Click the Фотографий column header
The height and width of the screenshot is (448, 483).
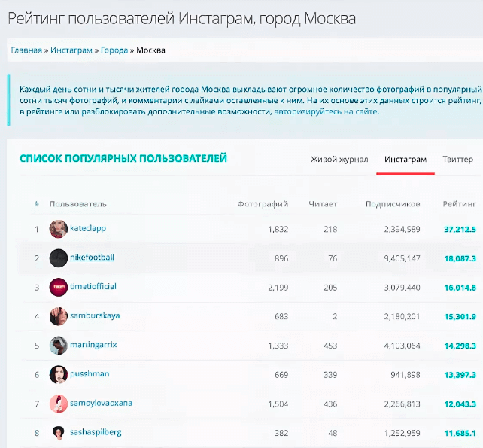[263, 204]
